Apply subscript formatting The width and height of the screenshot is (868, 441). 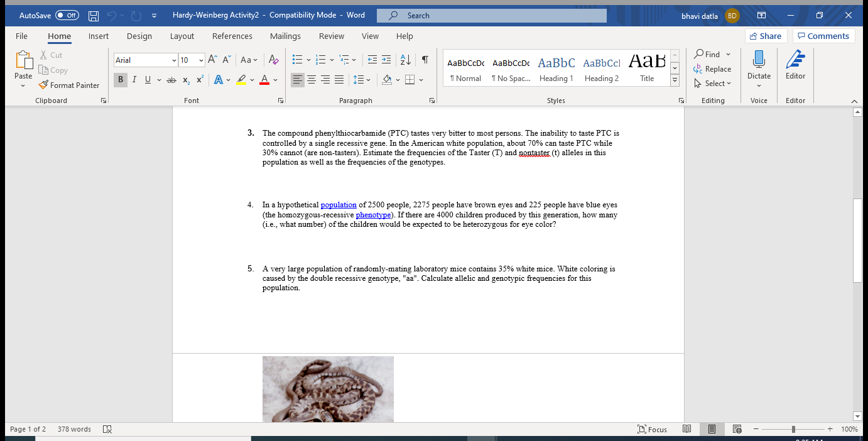coord(187,80)
